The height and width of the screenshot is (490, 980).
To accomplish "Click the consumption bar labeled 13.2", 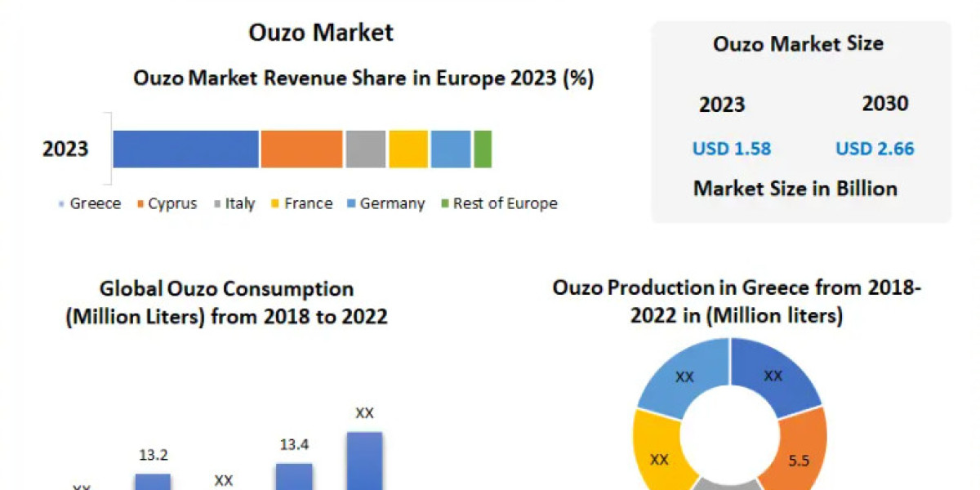I will click(153, 481).
